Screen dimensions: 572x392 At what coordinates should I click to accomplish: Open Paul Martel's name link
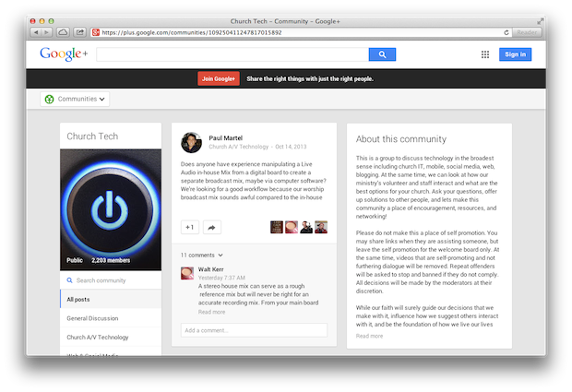point(225,137)
